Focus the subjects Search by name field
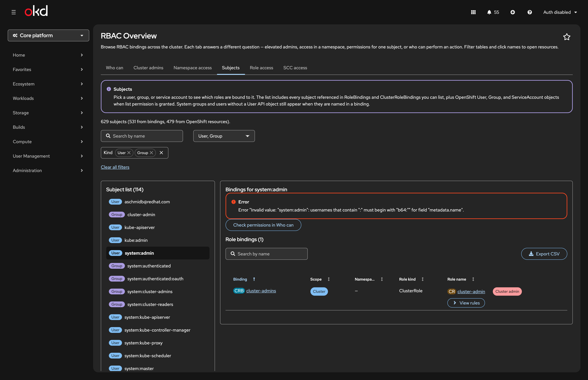The width and height of the screenshot is (588, 380). (142, 136)
